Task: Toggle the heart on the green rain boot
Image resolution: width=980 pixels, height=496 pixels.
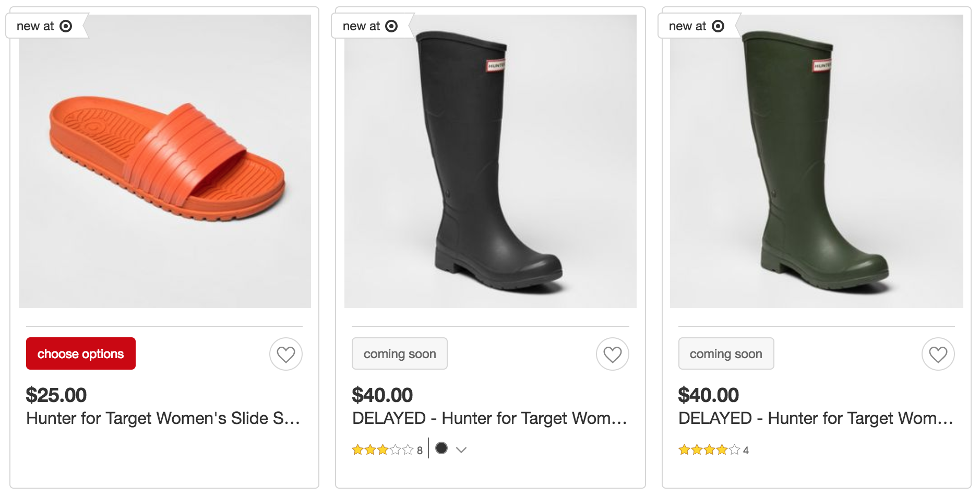Action: coord(938,353)
